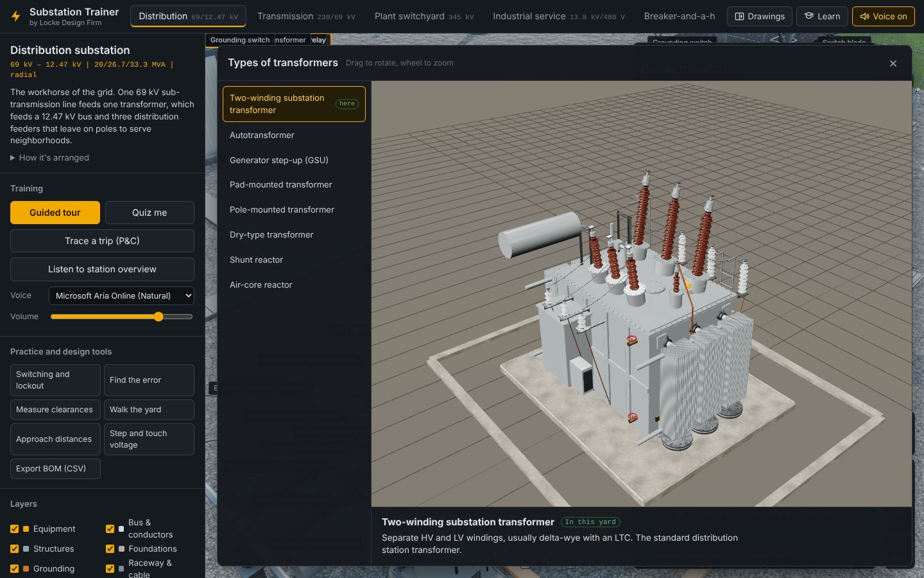Toggle the Grounding layer checkbox
Image resolution: width=924 pixels, height=578 pixels.
point(14,569)
